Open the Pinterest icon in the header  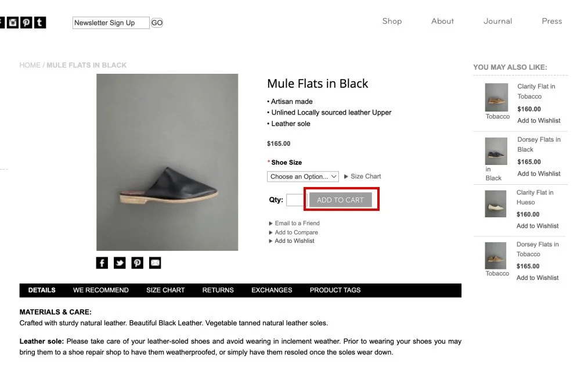click(x=26, y=23)
